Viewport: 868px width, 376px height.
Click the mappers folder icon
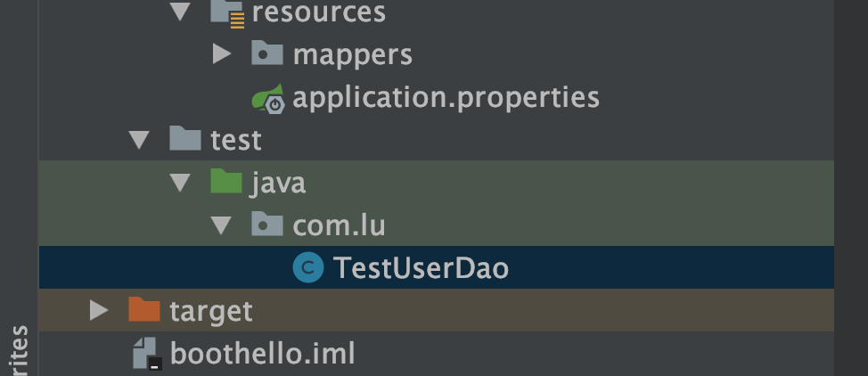(267, 54)
